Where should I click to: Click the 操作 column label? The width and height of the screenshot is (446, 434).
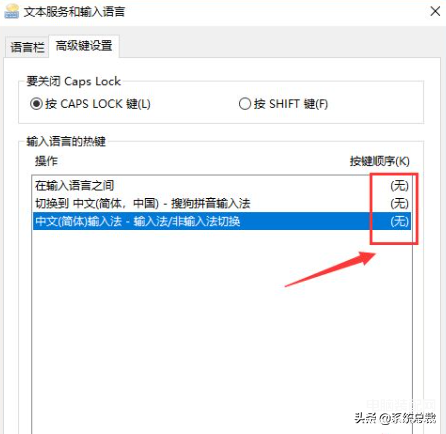(x=46, y=161)
